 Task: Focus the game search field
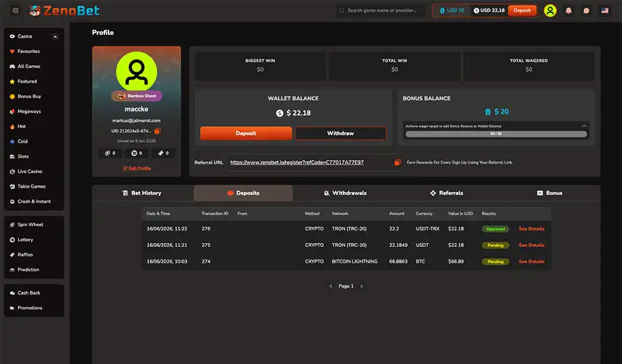pos(381,10)
